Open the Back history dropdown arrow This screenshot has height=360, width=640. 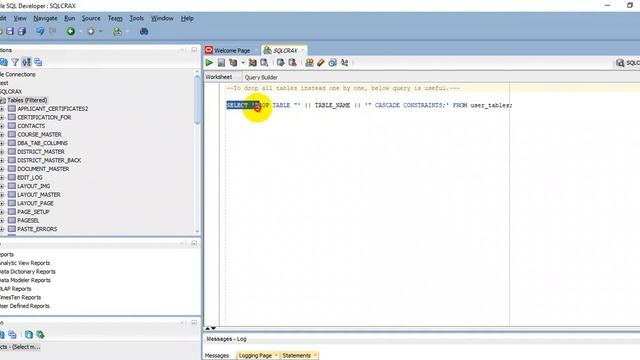pos(80,31)
